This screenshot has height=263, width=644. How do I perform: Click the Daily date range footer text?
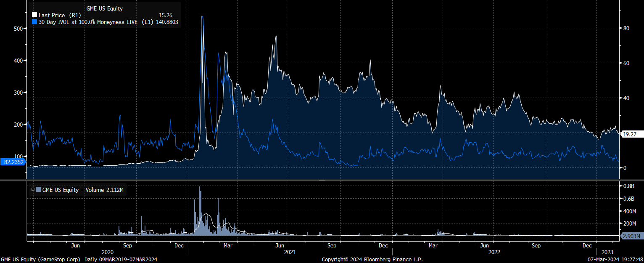pyautogui.click(x=121, y=259)
